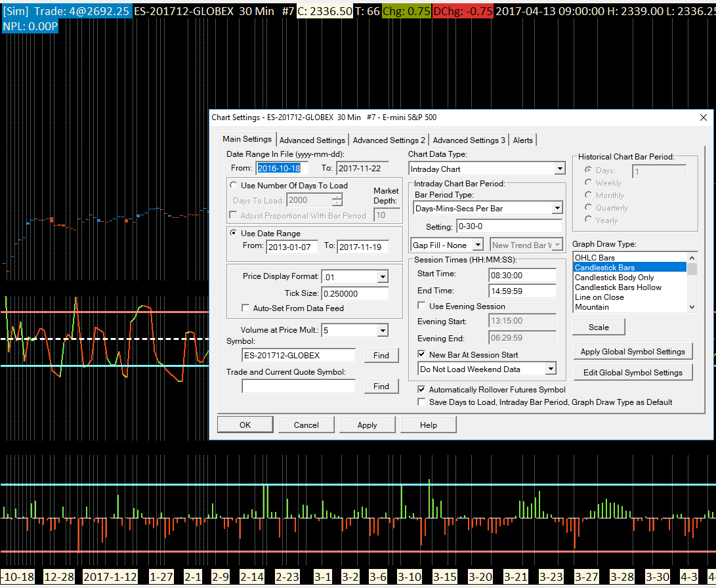Uncheck Automatically Rollover Futures Symbol
This screenshot has height=588, width=716.
422,389
